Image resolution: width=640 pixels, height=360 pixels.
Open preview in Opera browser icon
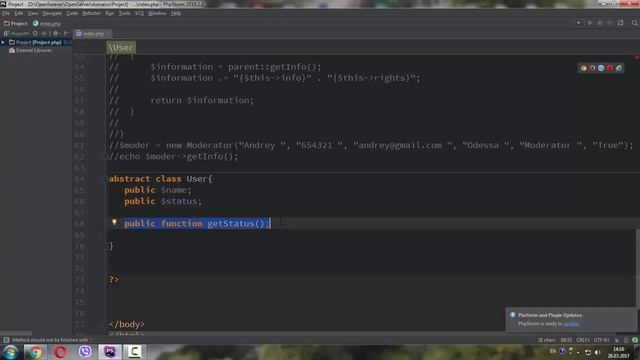(x=610, y=68)
